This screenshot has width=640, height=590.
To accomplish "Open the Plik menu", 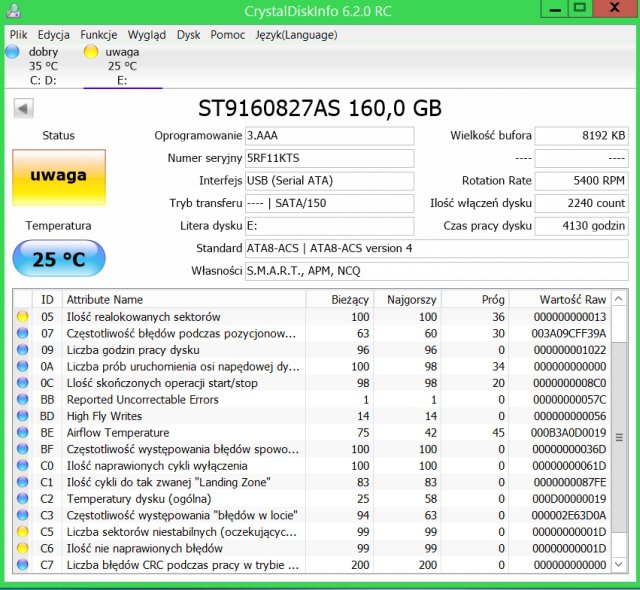I will point(18,35).
